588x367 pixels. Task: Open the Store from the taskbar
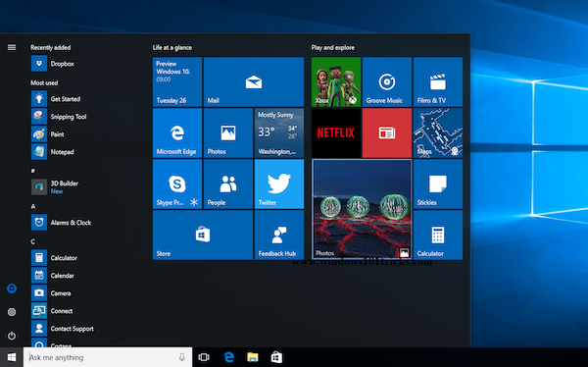pyautogui.click(x=276, y=357)
